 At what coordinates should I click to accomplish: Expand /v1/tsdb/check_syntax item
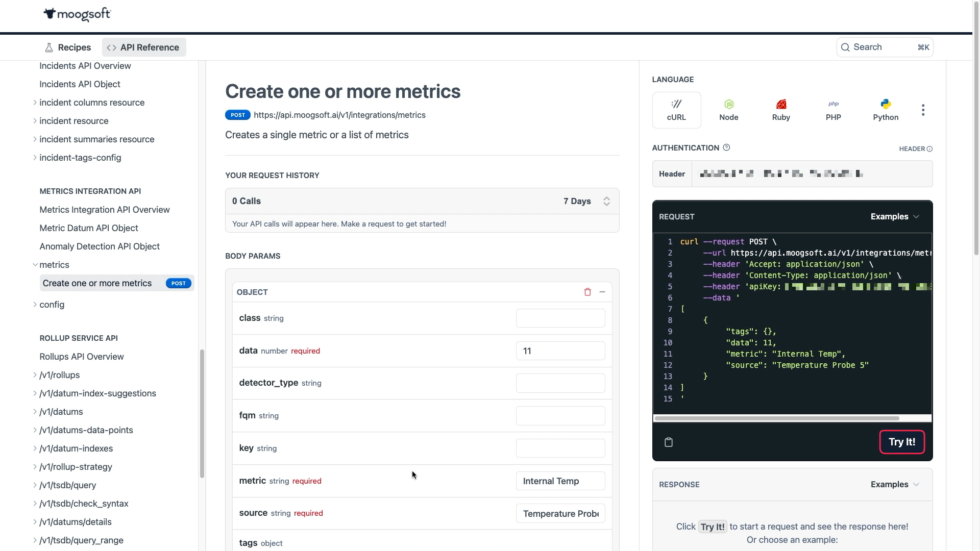click(35, 504)
